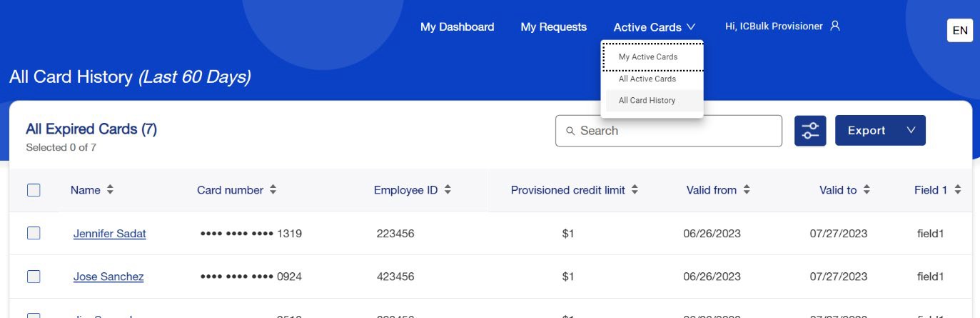This screenshot has width=980, height=318.
Task: Open the filter settings icon button
Action: (810, 131)
